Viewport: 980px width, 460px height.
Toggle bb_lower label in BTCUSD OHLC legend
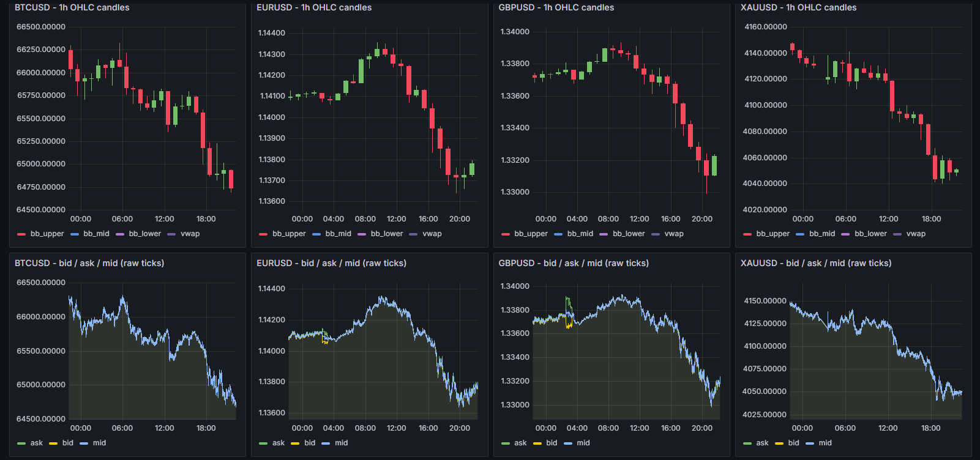pyautogui.click(x=145, y=234)
